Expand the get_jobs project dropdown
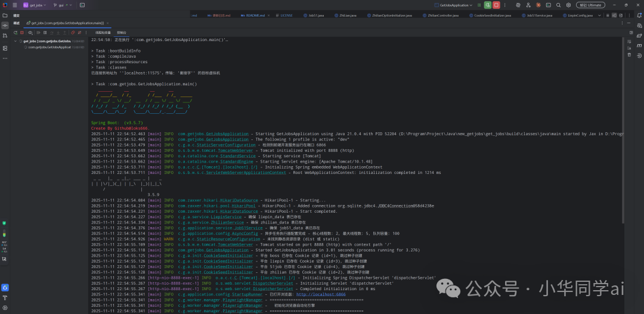The height and width of the screenshot is (314, 644). coord(36,5)
